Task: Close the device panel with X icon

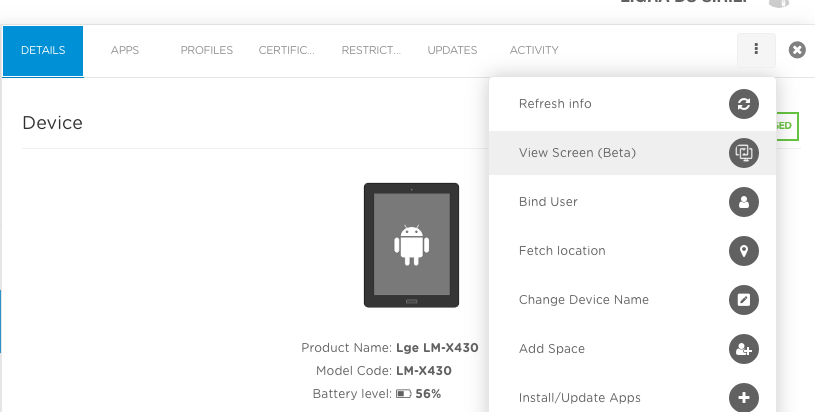Action: (797, 50)
